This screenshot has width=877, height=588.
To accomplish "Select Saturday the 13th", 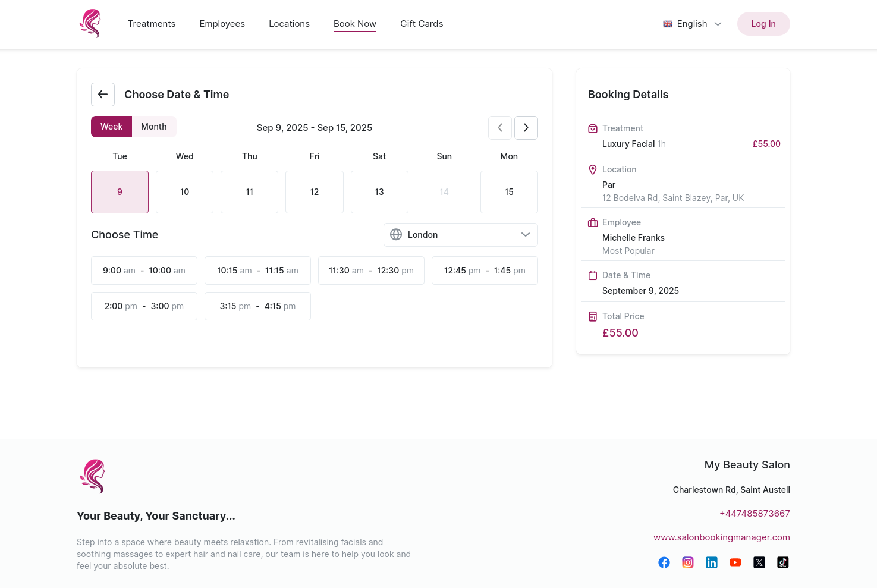I will coord(379,192).
